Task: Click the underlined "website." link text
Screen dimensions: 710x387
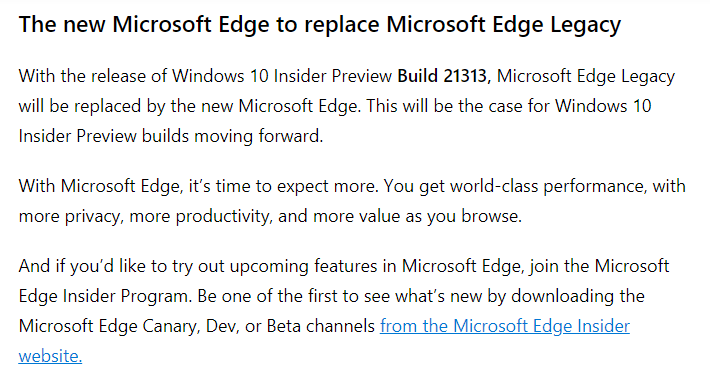Action: pos(50,356)
